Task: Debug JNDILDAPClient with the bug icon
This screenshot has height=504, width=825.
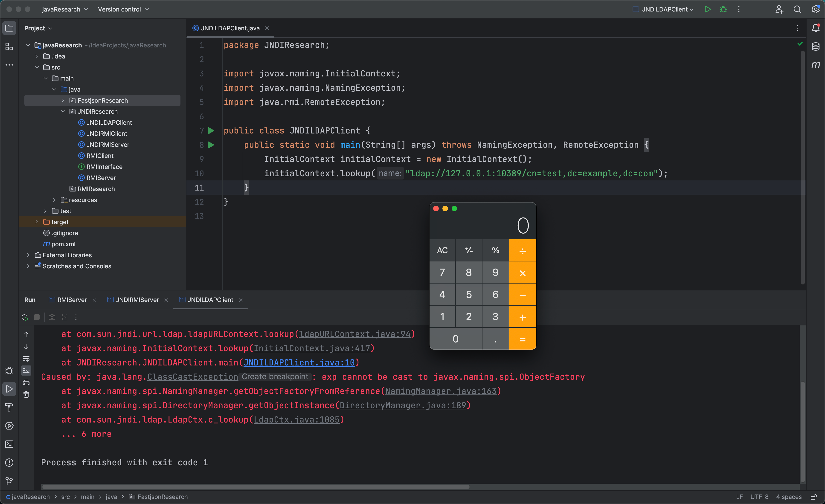Action: coord(723,9)
